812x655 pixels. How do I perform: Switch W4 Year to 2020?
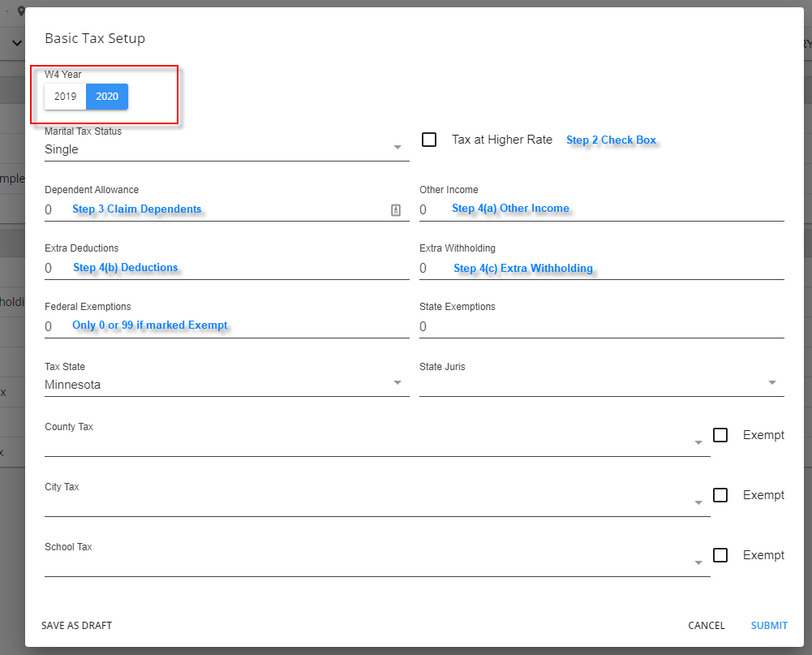coord(107,97)
